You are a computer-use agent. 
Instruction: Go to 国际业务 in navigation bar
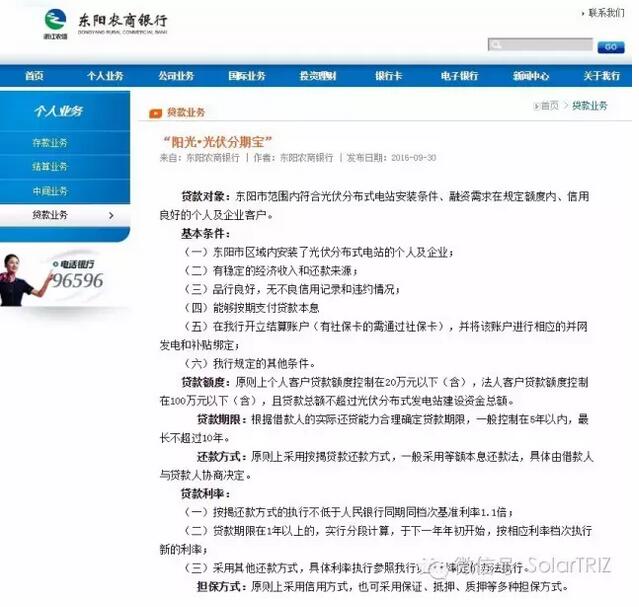pos(246,77)
